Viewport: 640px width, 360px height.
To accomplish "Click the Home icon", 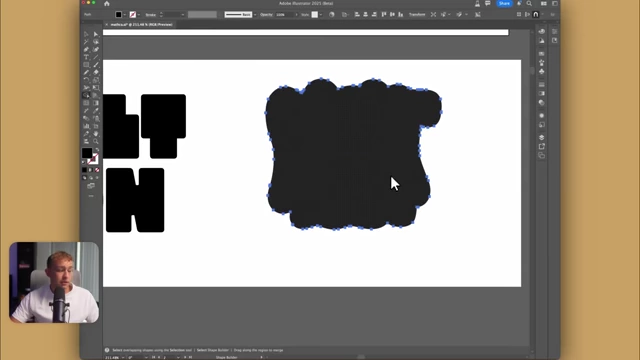I will (107, 4).
